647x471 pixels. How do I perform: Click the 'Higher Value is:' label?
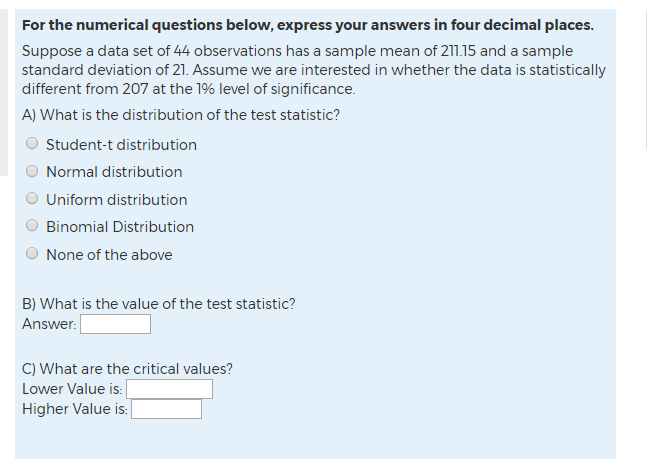pos(75,409)
